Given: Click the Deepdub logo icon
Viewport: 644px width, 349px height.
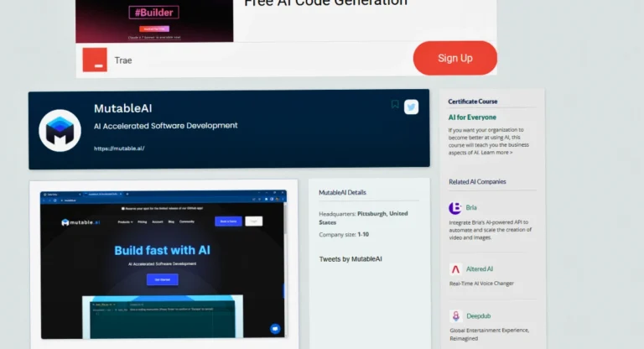Looking at the screenshot, I should 455,316.
